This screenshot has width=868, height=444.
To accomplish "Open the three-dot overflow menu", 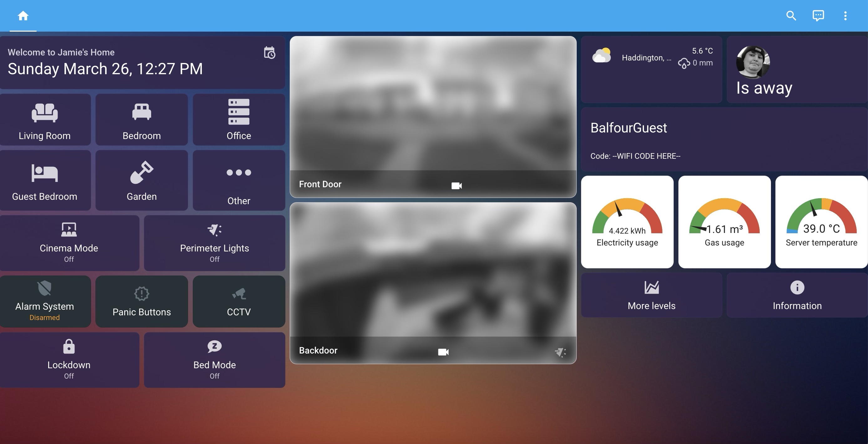I will click(845, 16).
